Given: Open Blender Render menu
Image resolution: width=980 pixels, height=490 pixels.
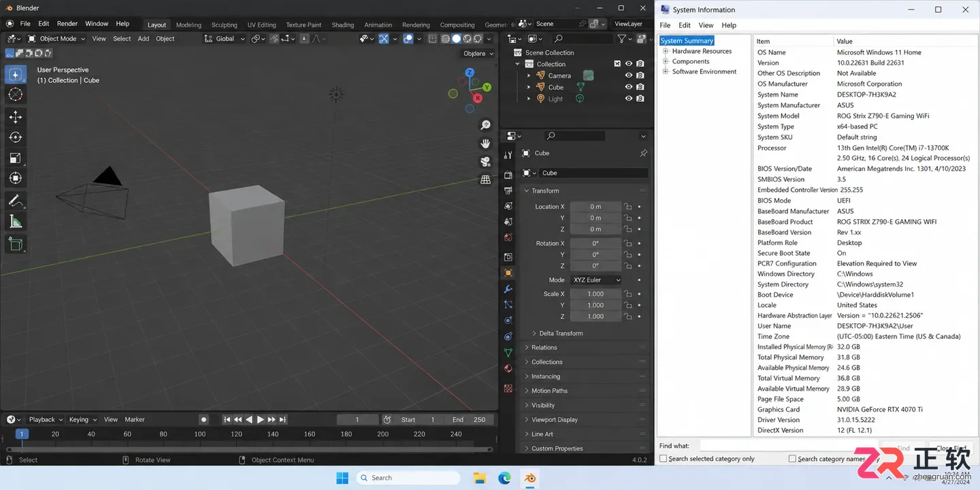Looking at the screenshot, I should click(x=67, y=23).
